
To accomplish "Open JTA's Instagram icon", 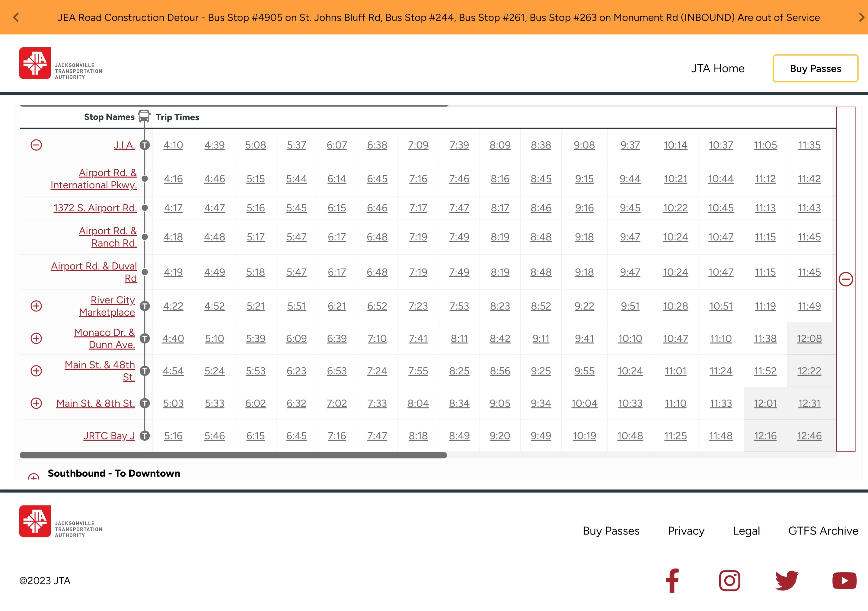I will (x=730, y=580).
